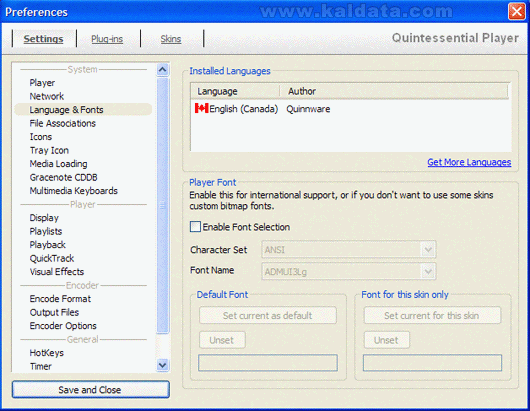530x411 pixels.
Task: Click the Default Font text field
Action: tap(268, 363)
